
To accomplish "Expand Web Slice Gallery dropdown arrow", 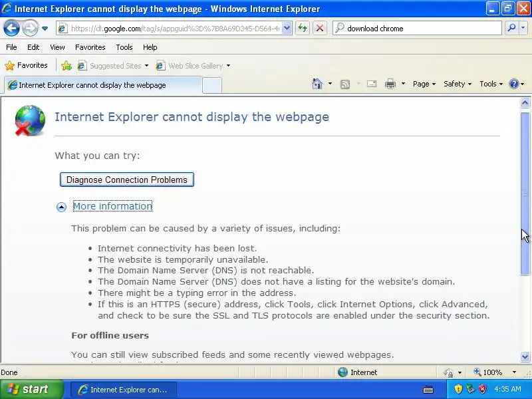I will coord(228,65).
